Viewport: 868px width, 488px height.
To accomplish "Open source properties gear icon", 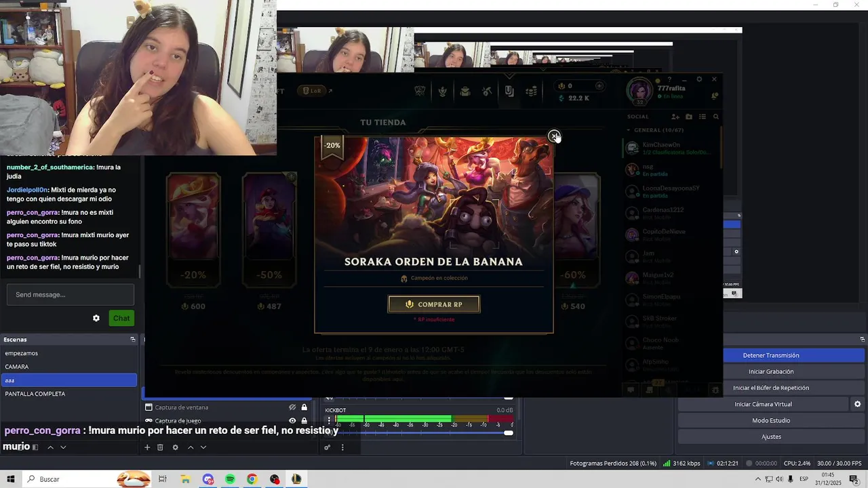I will [x=176, y=447].
